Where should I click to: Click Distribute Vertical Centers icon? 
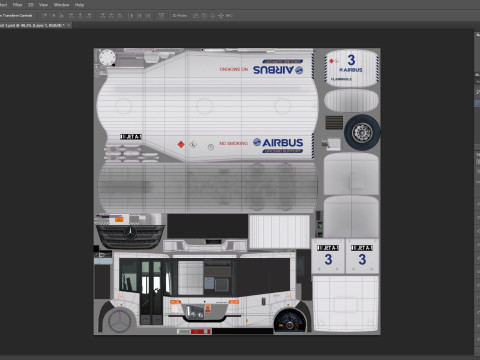coord(111,16)
